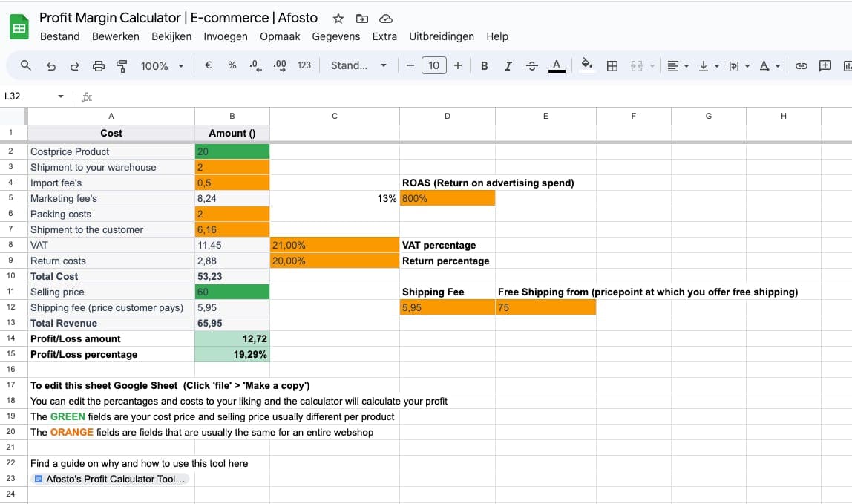The image size is (852, 504).
Task: Open text rotation dropdown
Action: (x=770, y=66)
